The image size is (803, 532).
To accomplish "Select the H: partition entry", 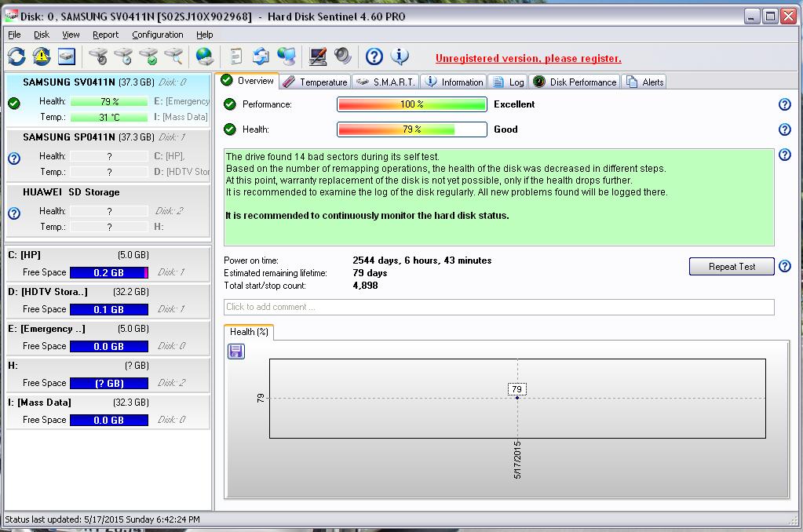I will pos(108,375).
